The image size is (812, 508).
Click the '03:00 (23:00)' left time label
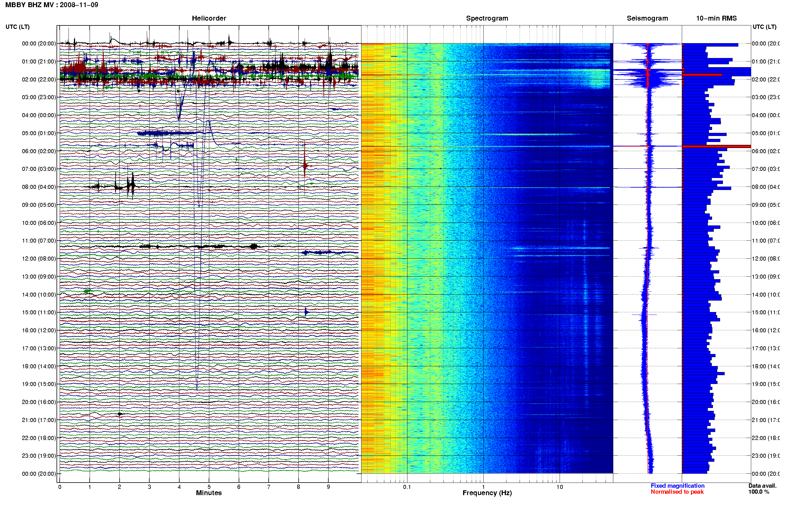click(39, 97)
